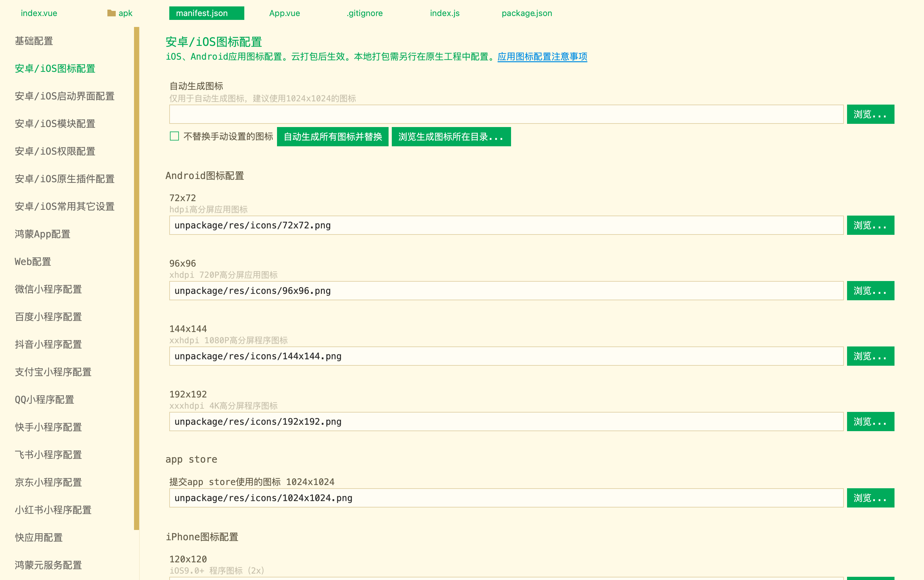
Task: Click the app store 1024x1024 path field
Action: point(506,498)
